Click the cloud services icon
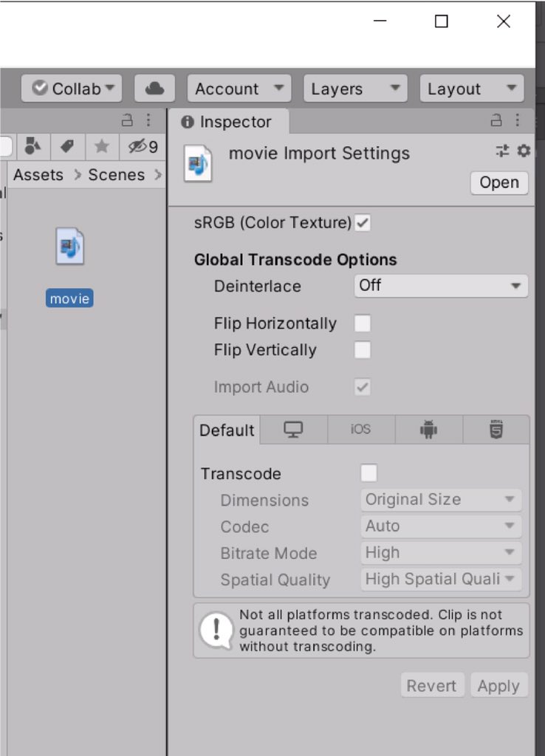The image size is (545, 756). click(x=154, y=89)
